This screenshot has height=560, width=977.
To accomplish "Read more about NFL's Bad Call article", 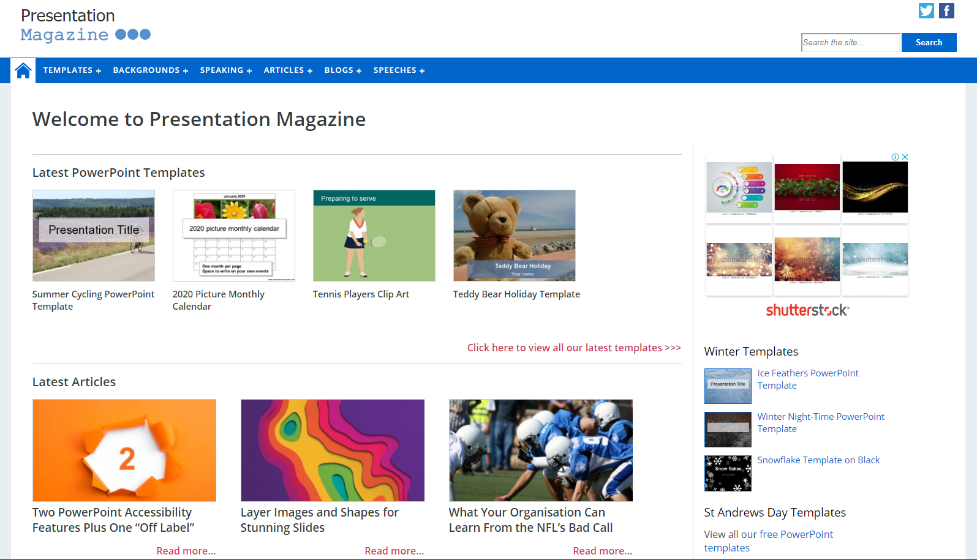I will [602, 551].
